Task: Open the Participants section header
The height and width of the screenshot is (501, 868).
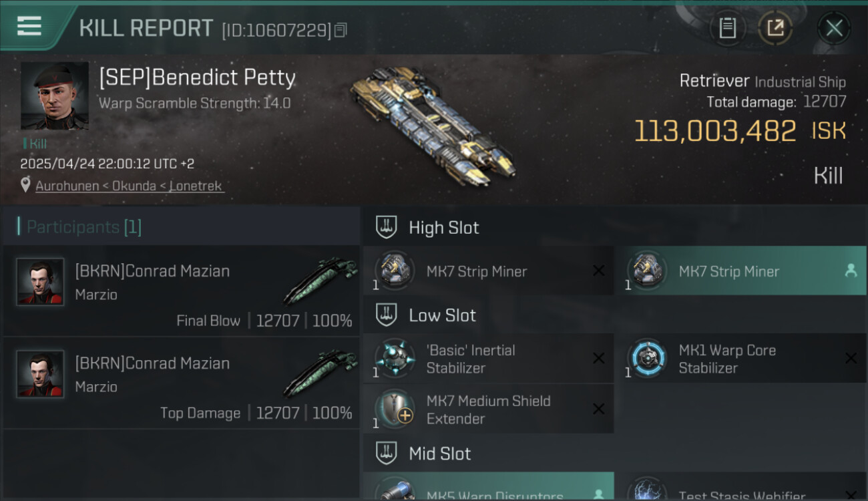Action: click(84, 227)
